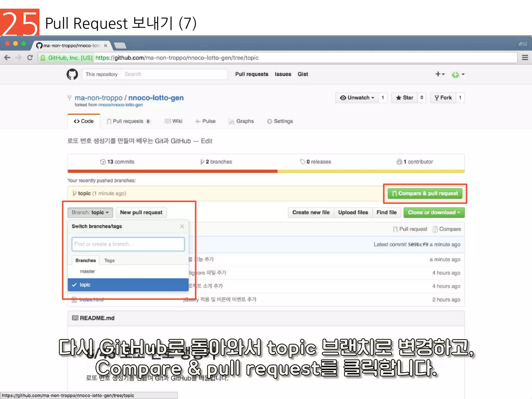Open the Graphs tab
Viewport: 532px width, 399px height.
coord(241,121)
